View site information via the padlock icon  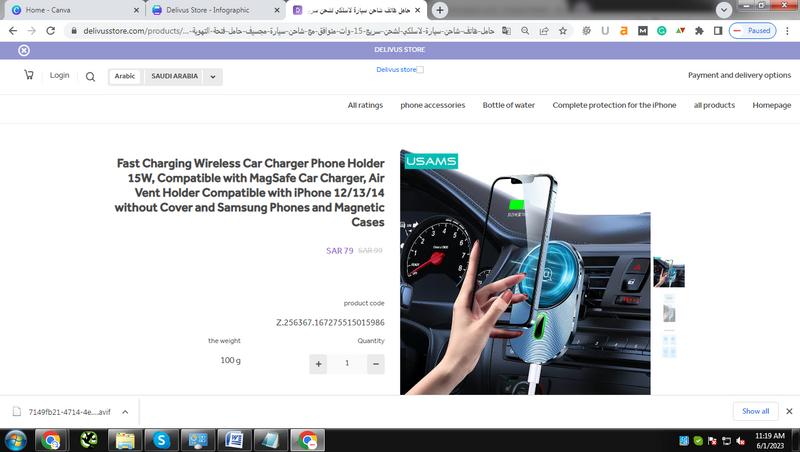(x=74, y=31)
